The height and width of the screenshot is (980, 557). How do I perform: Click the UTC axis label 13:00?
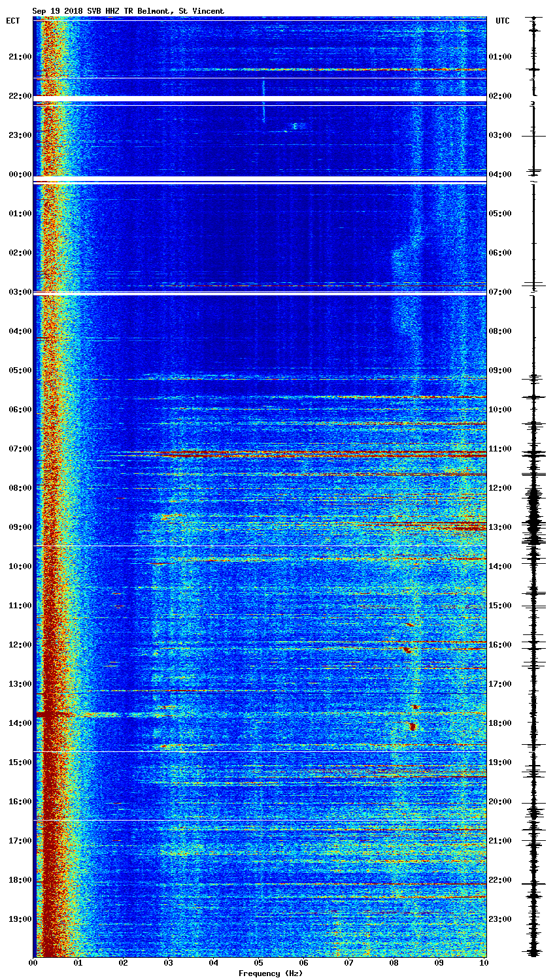[499, 527]
